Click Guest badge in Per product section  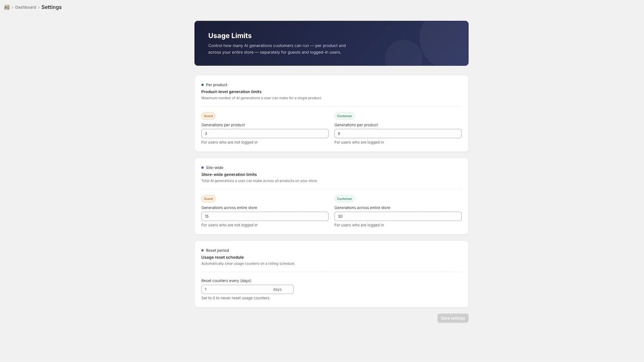[208, 116]
